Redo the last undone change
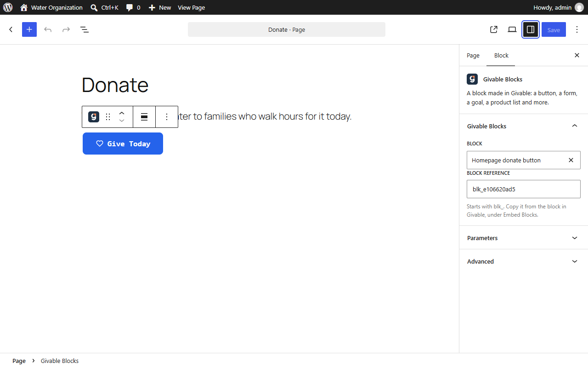588x368 pixels. pos(66,29)
